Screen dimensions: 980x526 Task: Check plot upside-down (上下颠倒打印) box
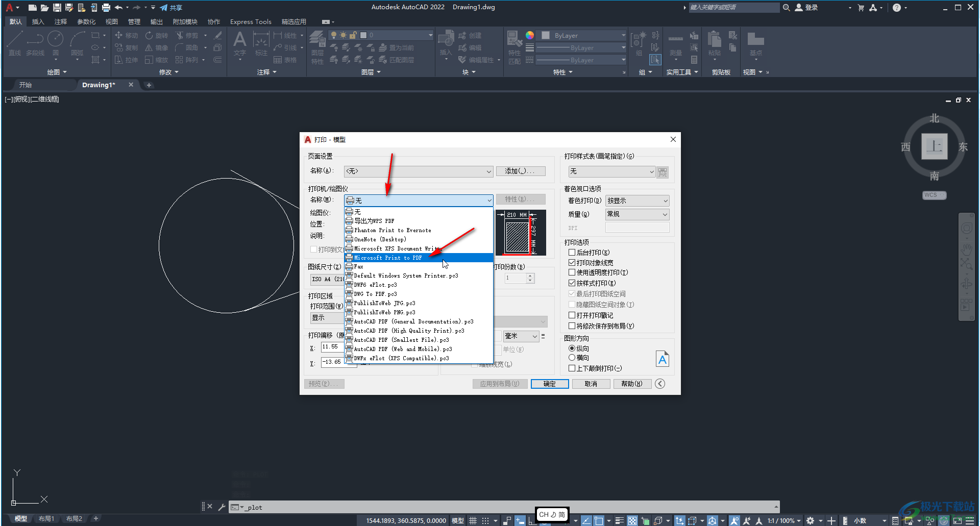pyautogui.click(x=572, y=368)
